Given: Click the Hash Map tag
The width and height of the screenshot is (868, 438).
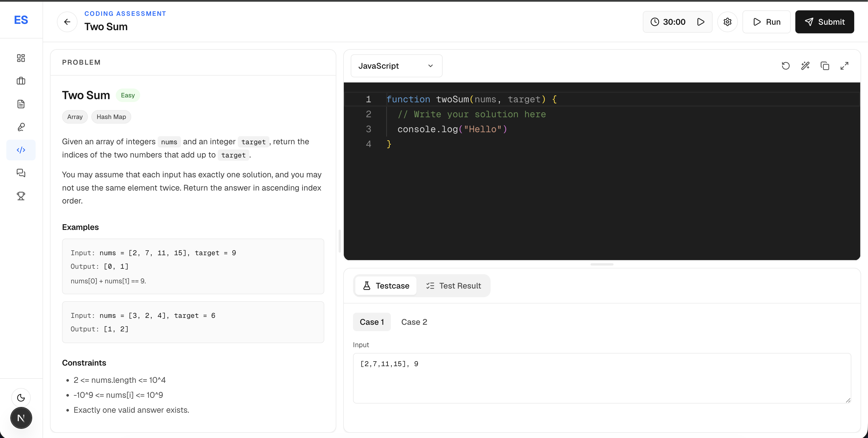Looking at the screenshot, I should click(x=111, y=117).
